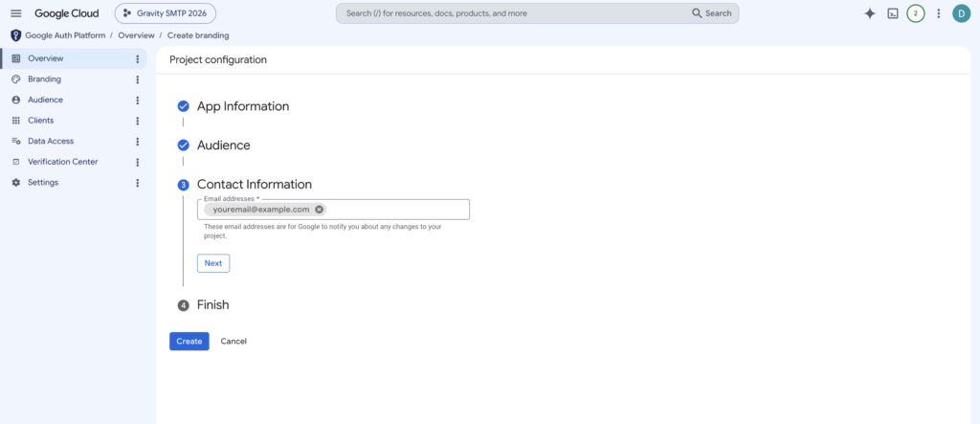Click the Overview dashboard icon
The image size is (980, 424).
click(16, 58)
